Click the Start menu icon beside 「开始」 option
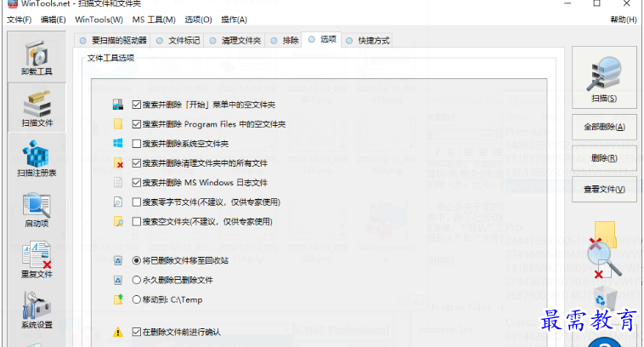 point(118,105)
